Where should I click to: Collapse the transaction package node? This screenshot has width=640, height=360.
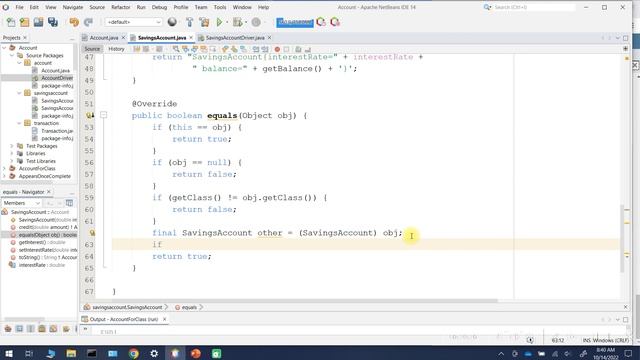click(19, 123)
